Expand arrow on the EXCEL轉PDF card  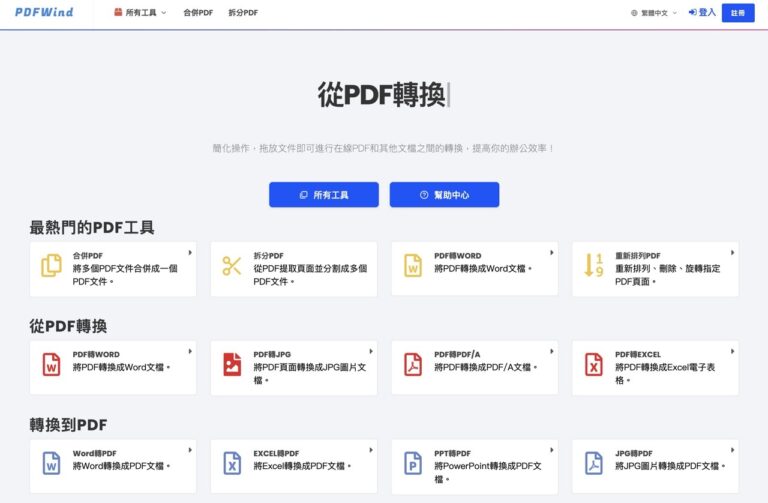tap(371, 450)
